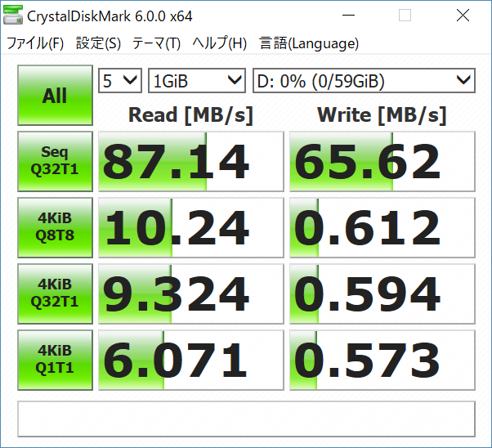Screen dimensions: 492x448
Task: Open the ファイル(F) menu
Action: [x=35, y=44]
